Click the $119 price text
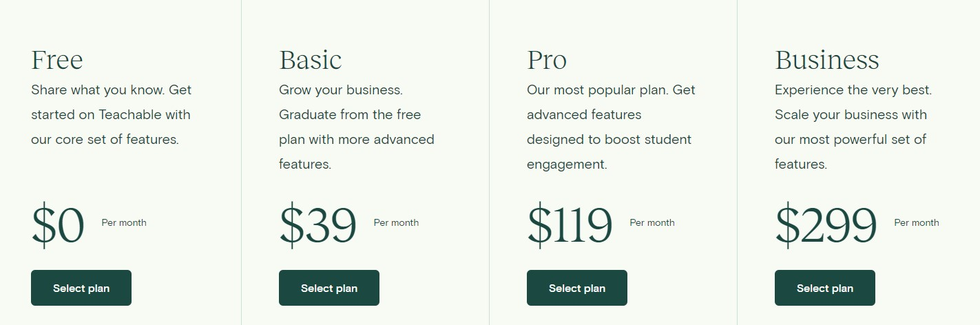980x325 pixels. [x=570, y=226]
